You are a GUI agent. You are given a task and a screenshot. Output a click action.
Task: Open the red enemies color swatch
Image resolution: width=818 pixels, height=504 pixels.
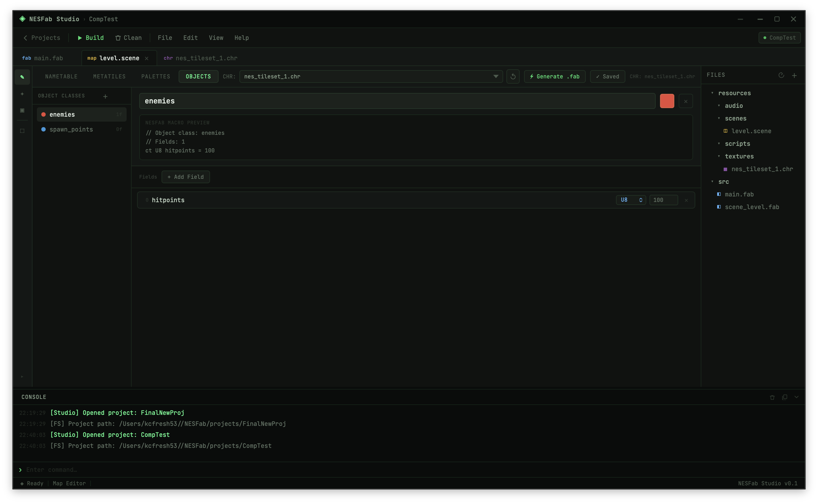click(x=667, y=101)
